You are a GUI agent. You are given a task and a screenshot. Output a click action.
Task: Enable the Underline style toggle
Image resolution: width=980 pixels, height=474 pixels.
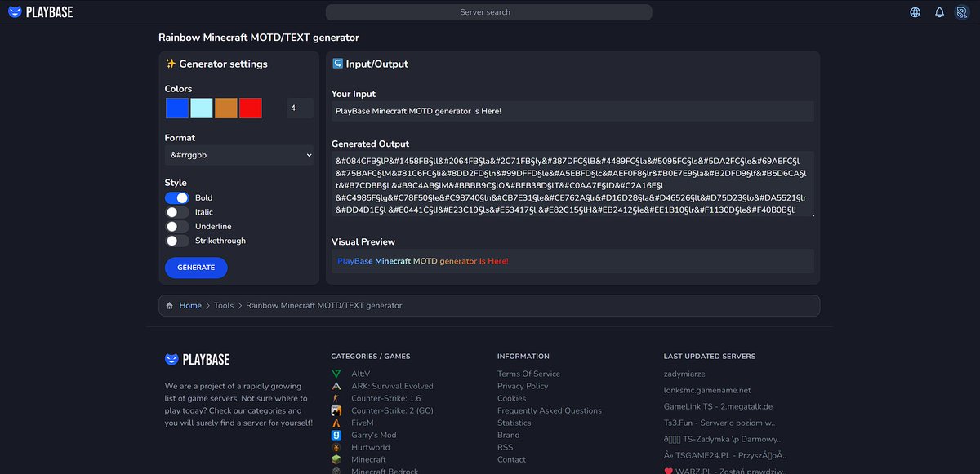(177, 226)
